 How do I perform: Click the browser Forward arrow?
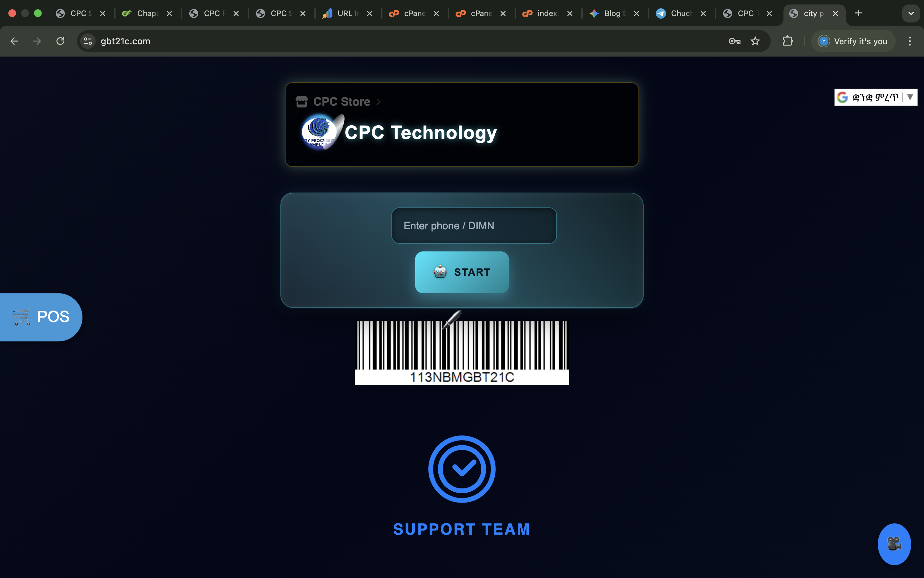[x=37, y=41]
